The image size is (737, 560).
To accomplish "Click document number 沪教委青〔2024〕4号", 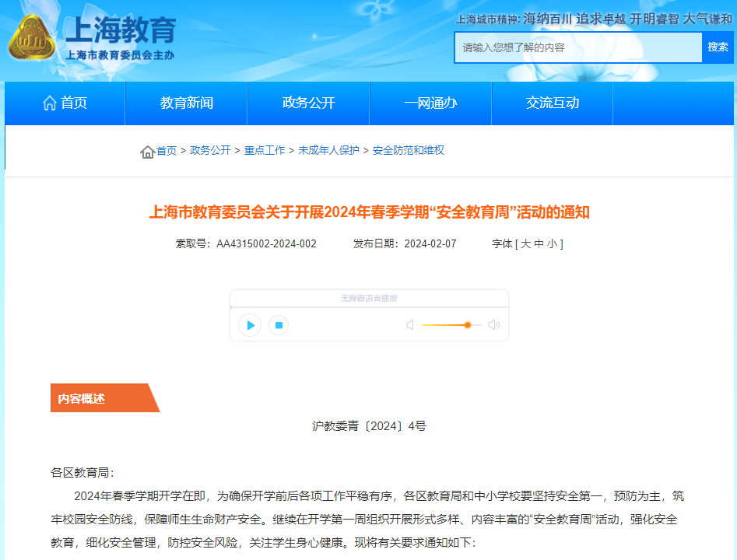I will [x=369, y=426].
